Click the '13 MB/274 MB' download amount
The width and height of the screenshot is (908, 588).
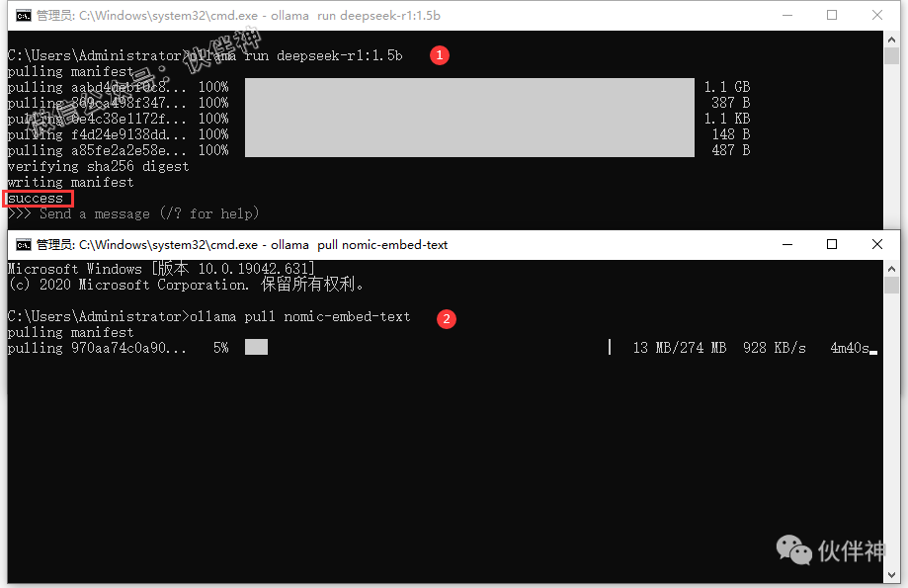pos(679,348)
